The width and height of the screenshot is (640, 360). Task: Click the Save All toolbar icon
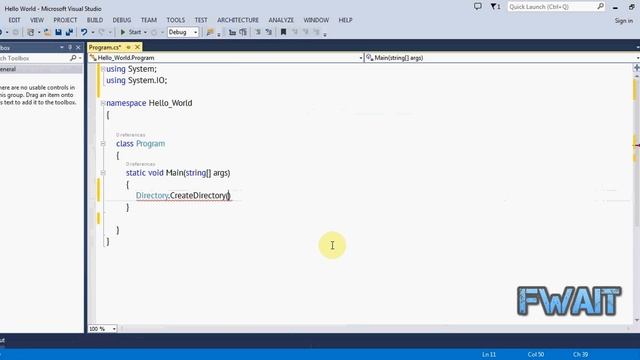click(69, 32)
